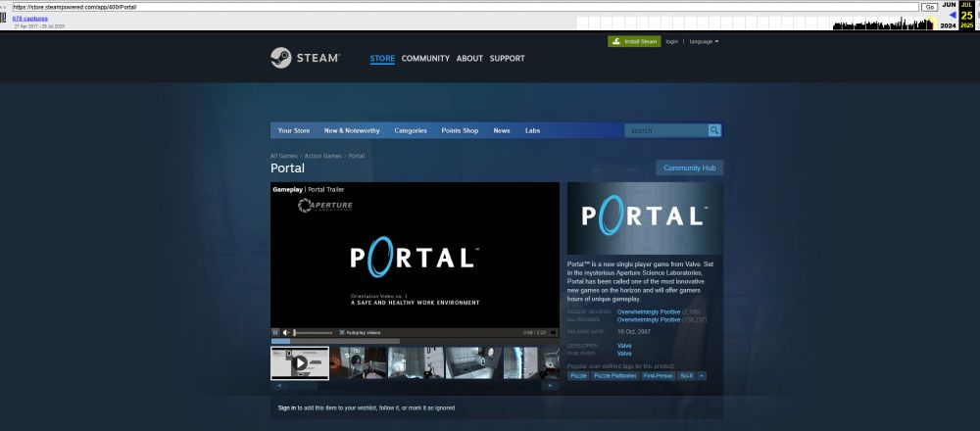Click publisher Valve link
980x431 pixels.
pos(624,354)
